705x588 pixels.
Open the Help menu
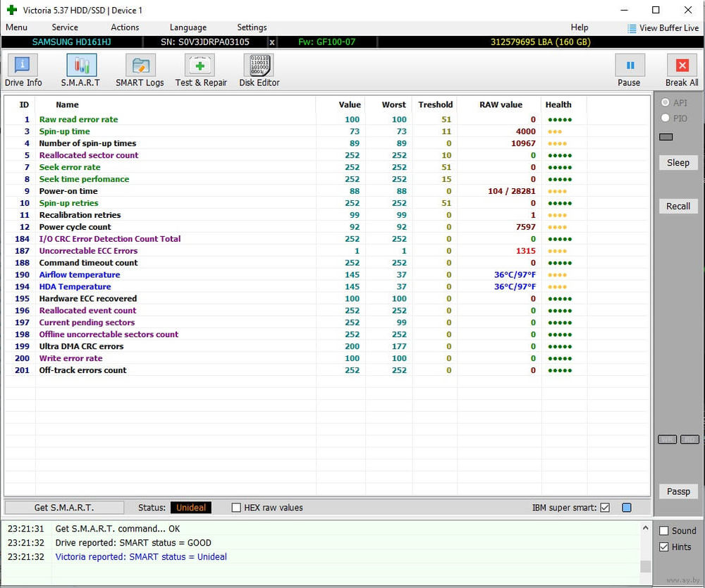click(x=579, y=27)
